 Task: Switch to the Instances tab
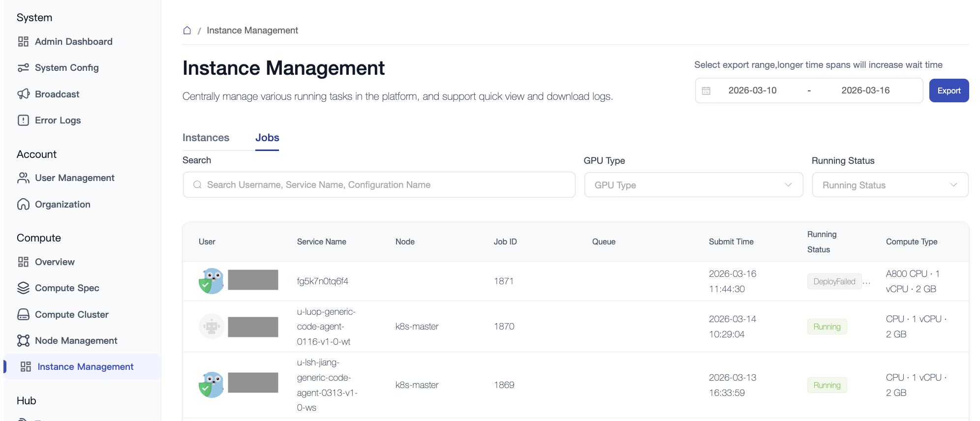[x=206, y=138]
